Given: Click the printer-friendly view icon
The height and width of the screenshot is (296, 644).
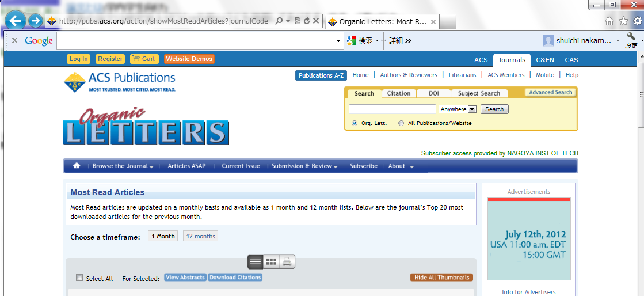Looking at the screenshot, I should [x=287, y=261].
